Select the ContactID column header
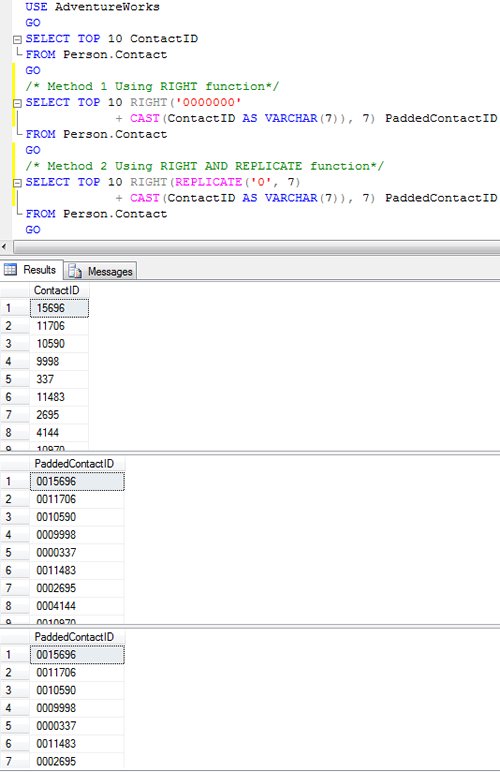Image resolution: width=500 pixels, height=772 pixels. click(x=59, y=290)
